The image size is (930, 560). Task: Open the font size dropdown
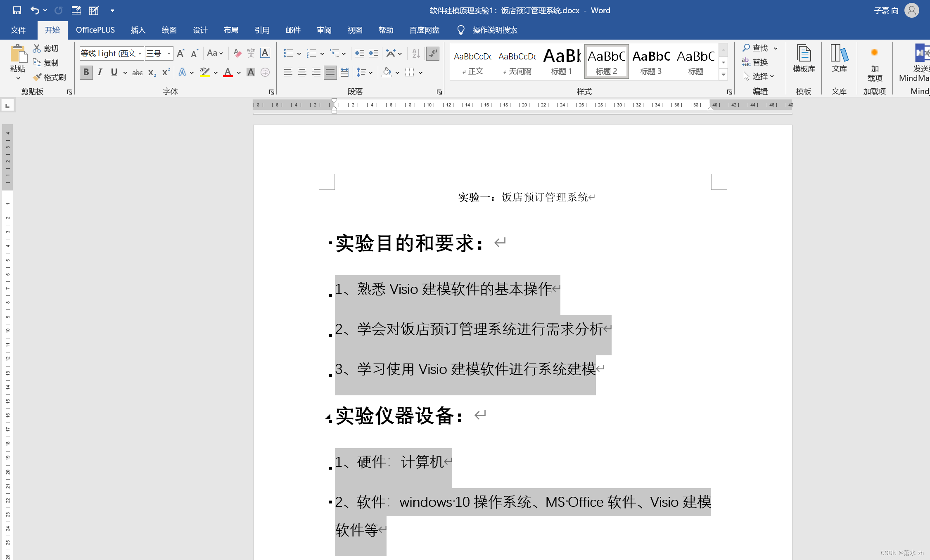169,53
